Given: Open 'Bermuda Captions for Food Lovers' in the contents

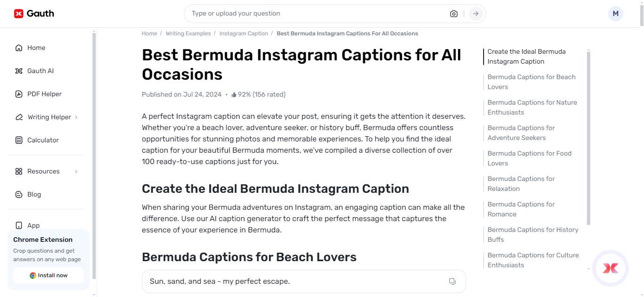Looking at the screenshot, I should coord(529,158).
